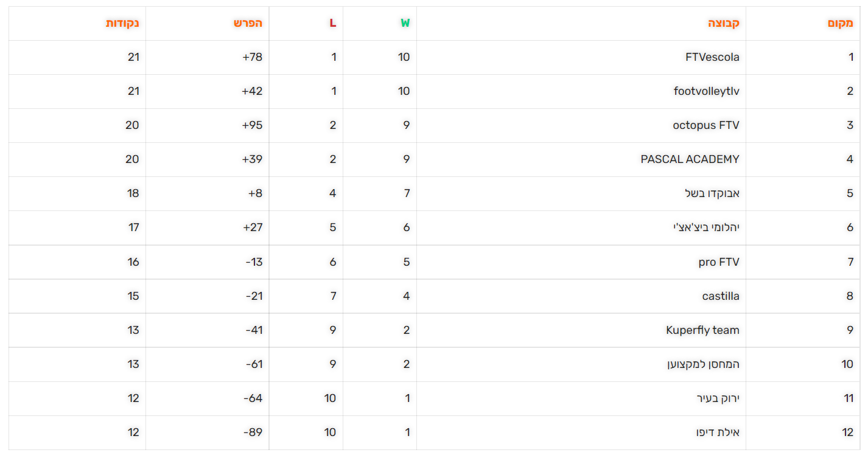Screen dimensions: 868x461
Task: Select the FTVescola team name
Action: point(712,57)
